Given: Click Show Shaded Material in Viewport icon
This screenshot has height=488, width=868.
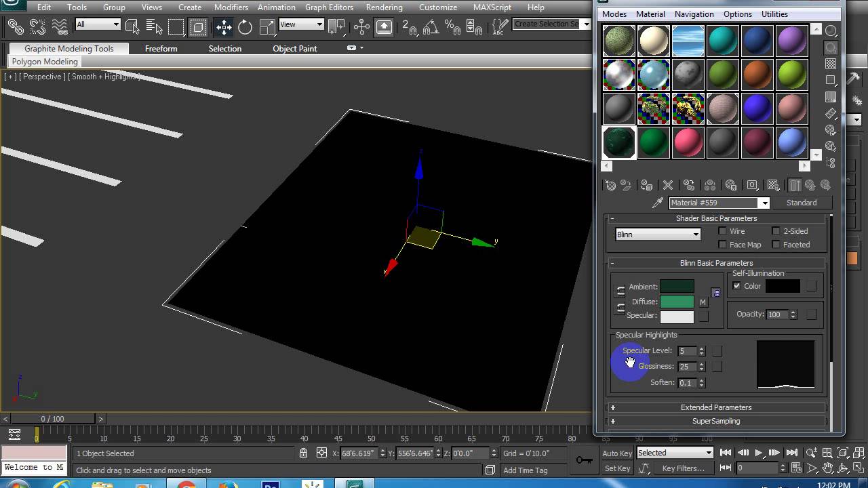Looking at the screenshot, I should click(773, 185).
